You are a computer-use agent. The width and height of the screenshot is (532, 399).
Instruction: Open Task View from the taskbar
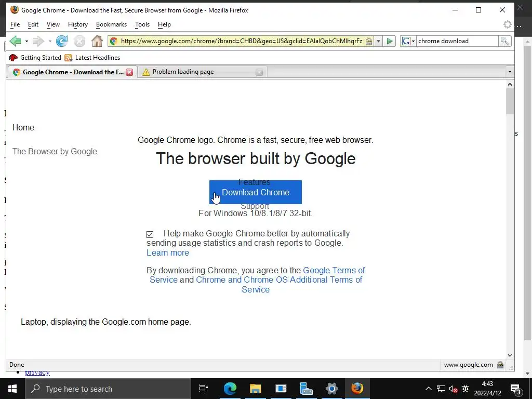(204, 389)
